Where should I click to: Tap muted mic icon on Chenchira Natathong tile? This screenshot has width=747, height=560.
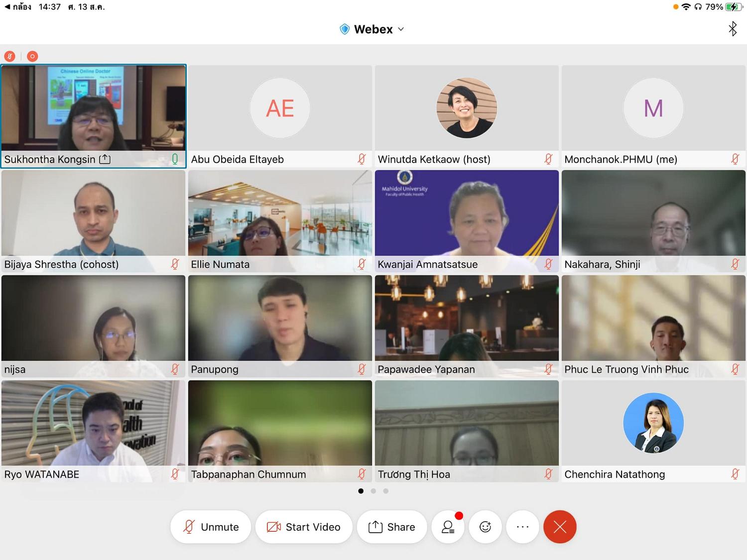(x=735, y=474)
